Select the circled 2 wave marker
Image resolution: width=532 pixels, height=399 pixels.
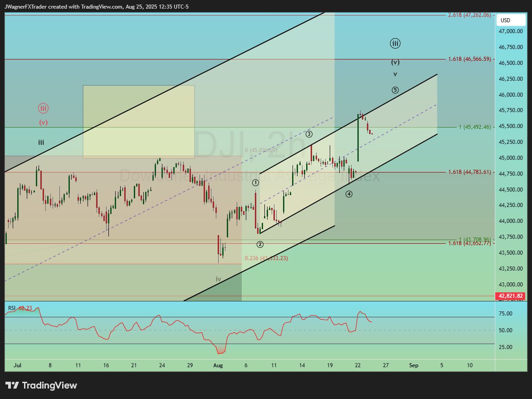(260, 244)
